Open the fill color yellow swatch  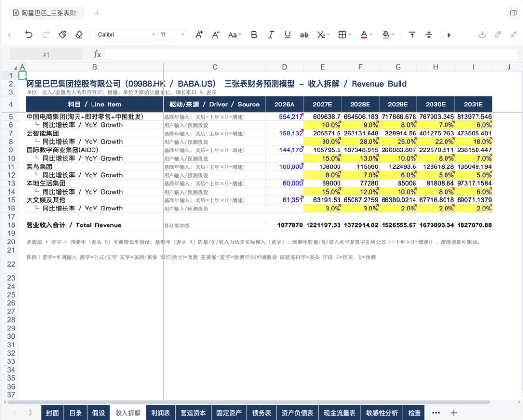pyautogui.click(x=385, y=35)
